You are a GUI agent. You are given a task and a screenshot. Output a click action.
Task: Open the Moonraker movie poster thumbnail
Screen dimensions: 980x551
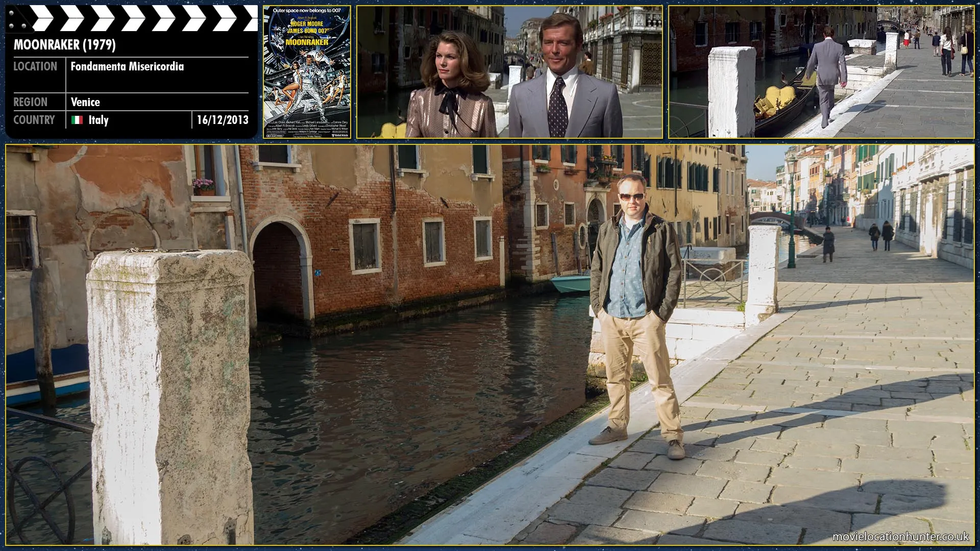[x=307, y=72]
